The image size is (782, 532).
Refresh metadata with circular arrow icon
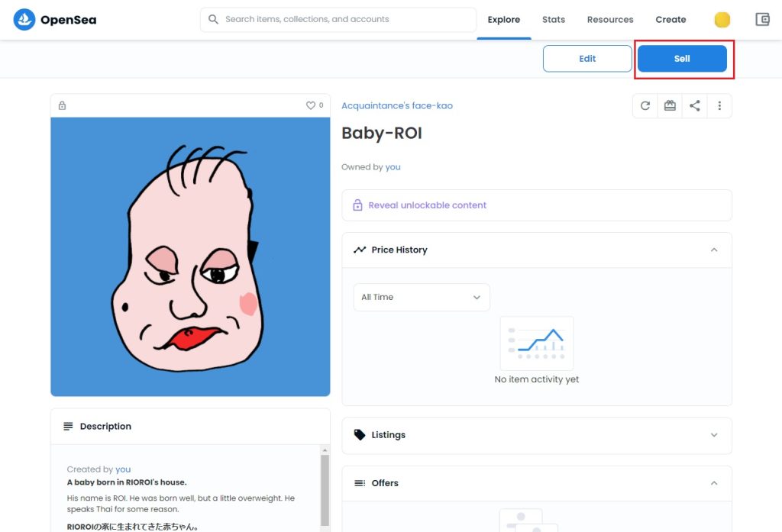pos(645,105)
